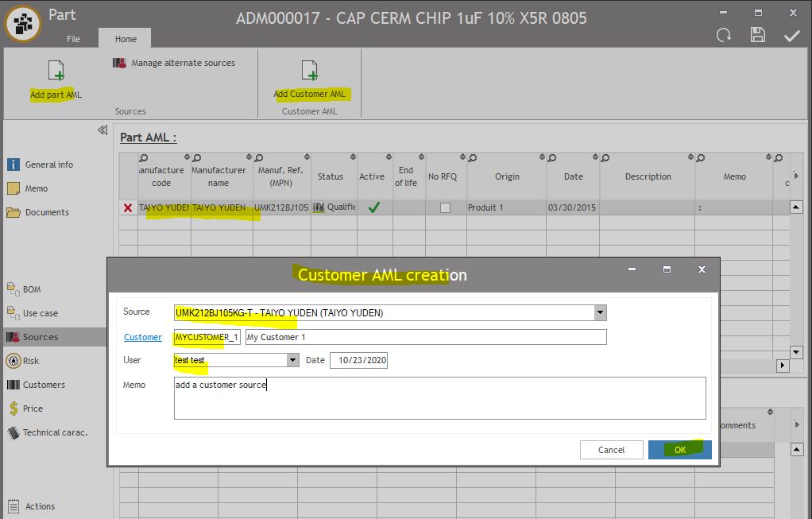Expand the Source dropdown
Screen dimensions: 812x519
click(x=601, y=313)
